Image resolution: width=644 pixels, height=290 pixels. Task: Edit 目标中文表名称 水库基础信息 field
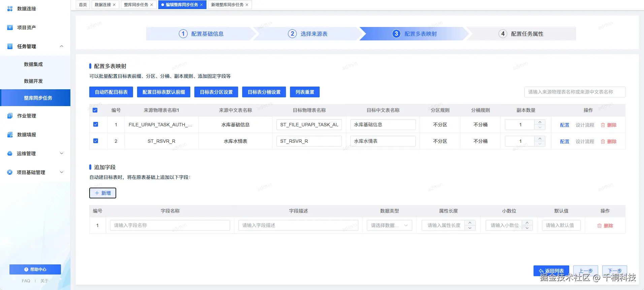click(383, 125)
